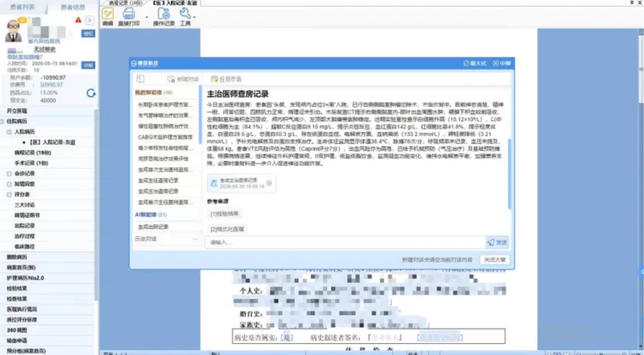Open 检验结果 in the left menu
Image resolution: width=644 pixels, height=355 pixels.
pos(17,289)
